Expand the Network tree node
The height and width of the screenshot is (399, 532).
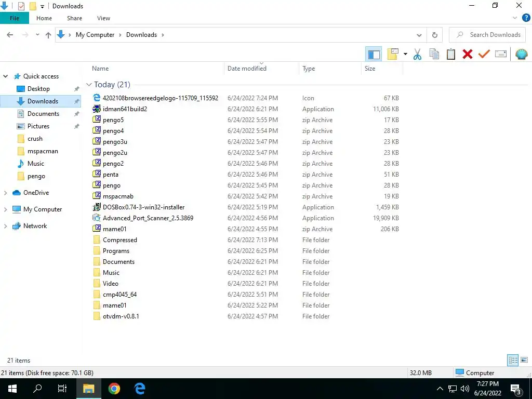5,226
